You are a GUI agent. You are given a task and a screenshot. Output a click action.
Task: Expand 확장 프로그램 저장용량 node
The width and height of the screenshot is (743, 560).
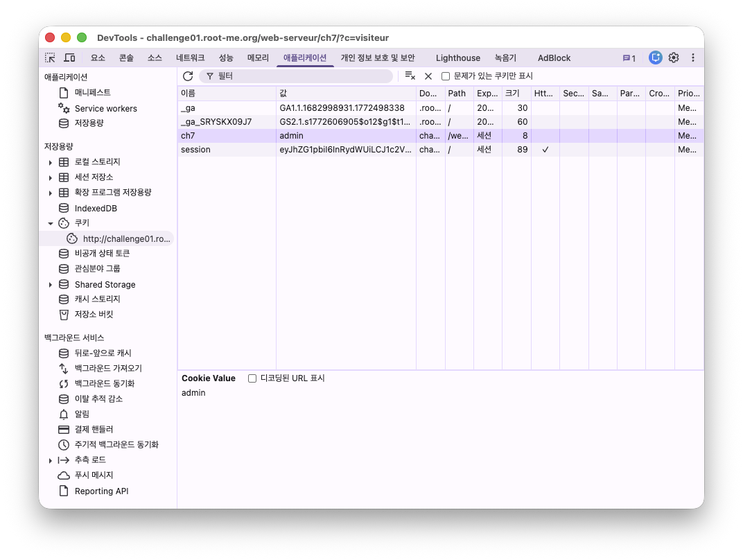[50, 193]
